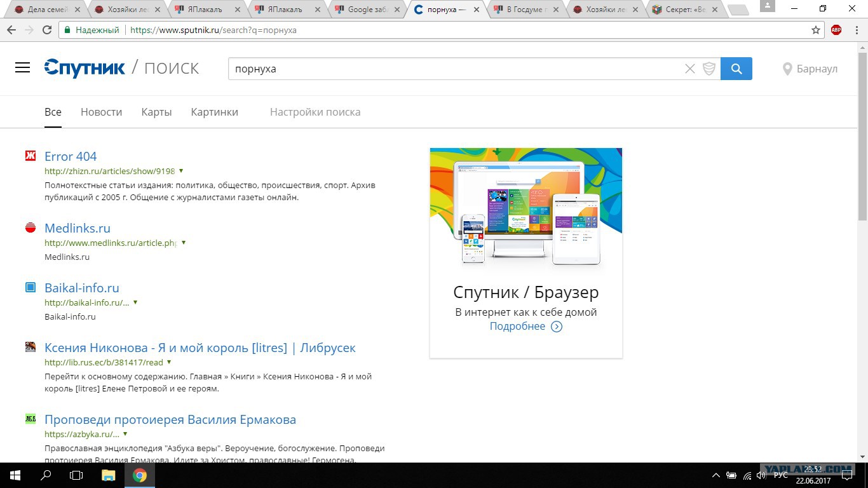Switch to the Картинки tab
The height and width of the screenshot is (488, 868).
click(214, 112)
